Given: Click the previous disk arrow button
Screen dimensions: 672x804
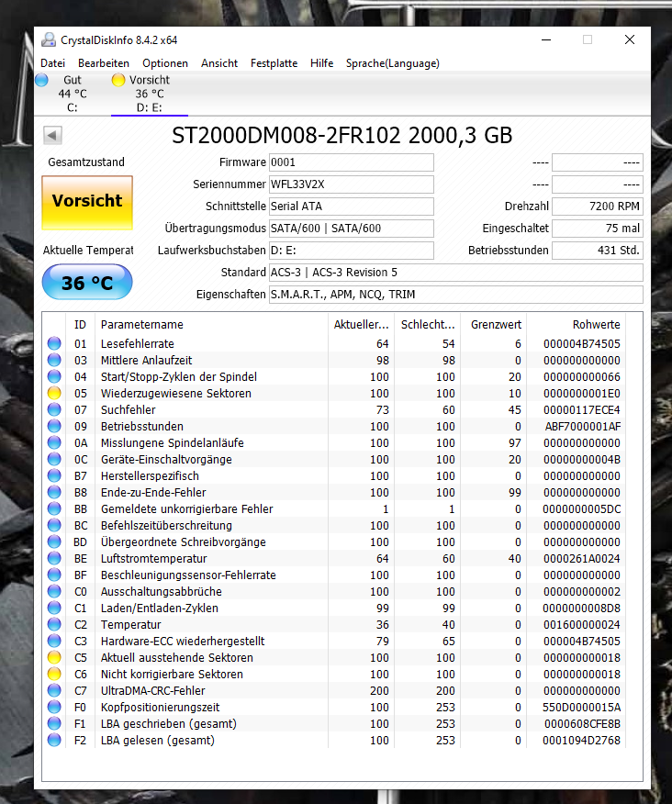Looking at the screenshot, I should pos(52,135).
